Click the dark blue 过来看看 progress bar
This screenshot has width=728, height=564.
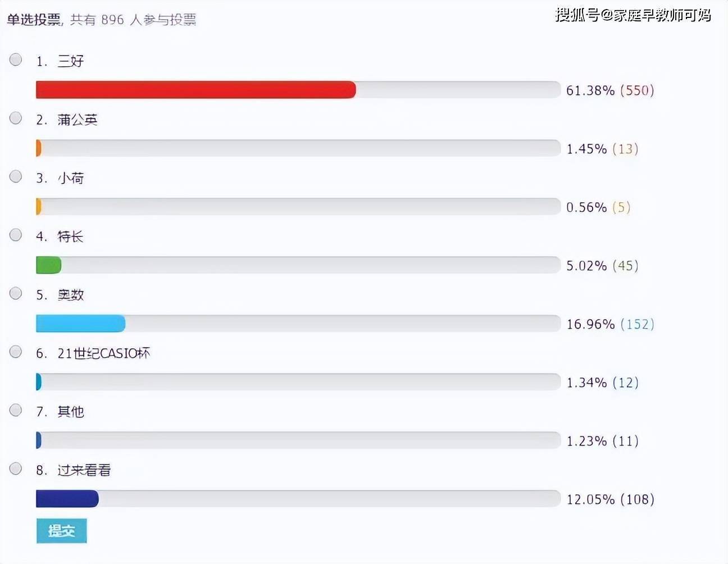[x=67, y=499]
